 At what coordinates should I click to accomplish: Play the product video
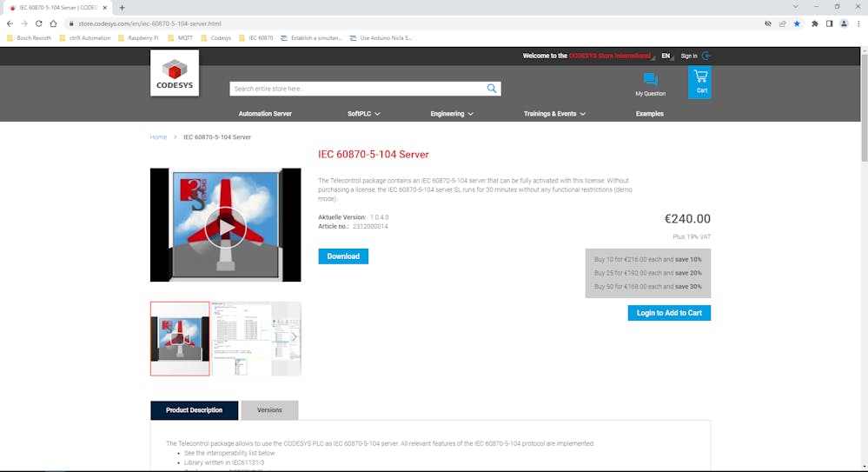coord(225,227)
